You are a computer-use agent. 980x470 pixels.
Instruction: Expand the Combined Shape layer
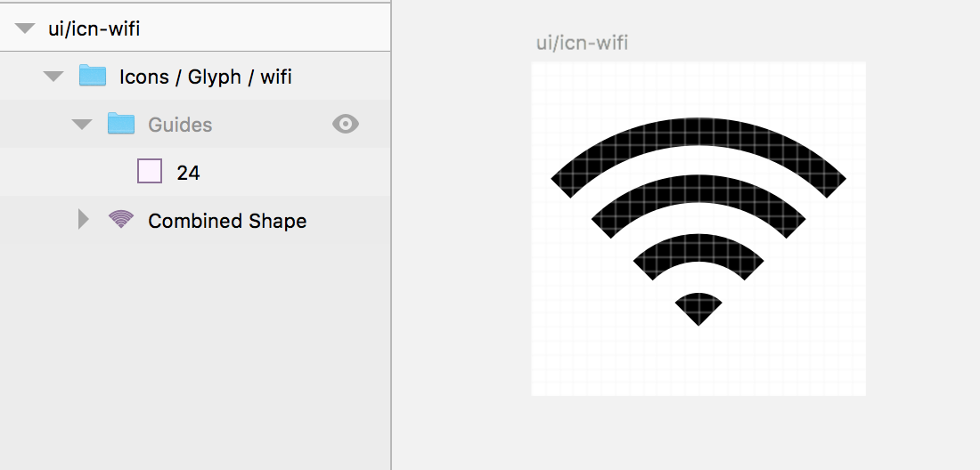point(83,220)
